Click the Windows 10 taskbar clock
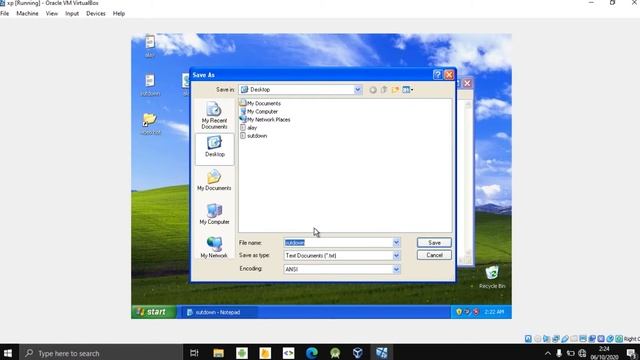The image size is (640, 360). coord(604,353)
